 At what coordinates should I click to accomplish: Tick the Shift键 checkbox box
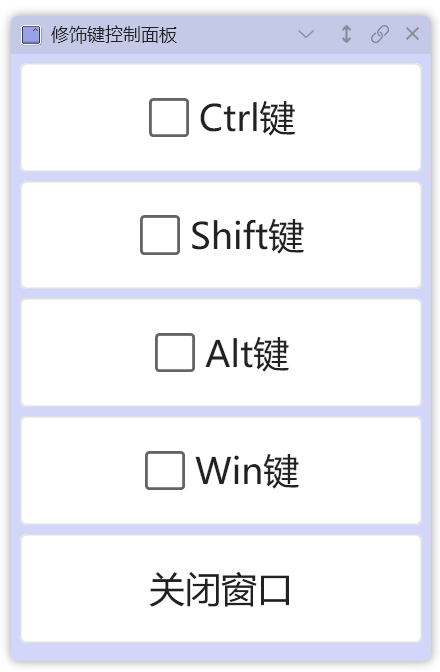pos(160,235)
